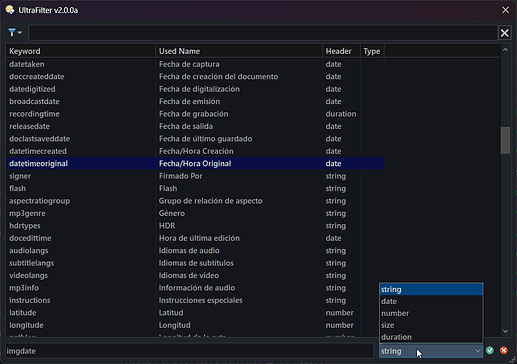Image resolution: width=517 pixels, height=364 pixels.
Task: Select the recordingtime row
Action: [x=195, y=114]
